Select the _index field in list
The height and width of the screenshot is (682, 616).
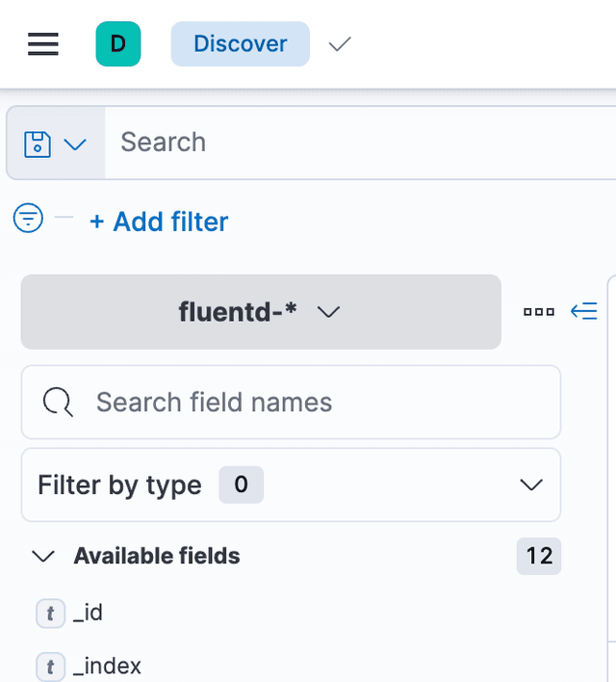tap(107, 666)
